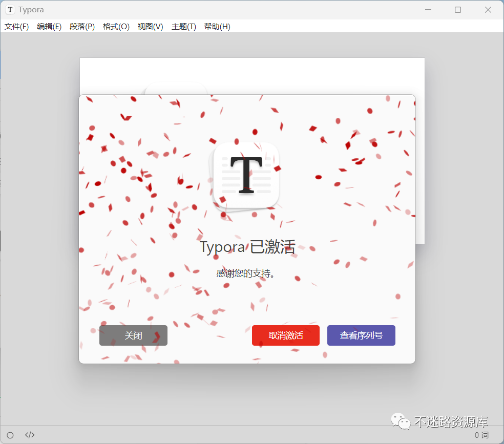Image resolution: width=504 pixels, height=444 pixels.
Task: Click the 0 词 word count
Action: 481,435
